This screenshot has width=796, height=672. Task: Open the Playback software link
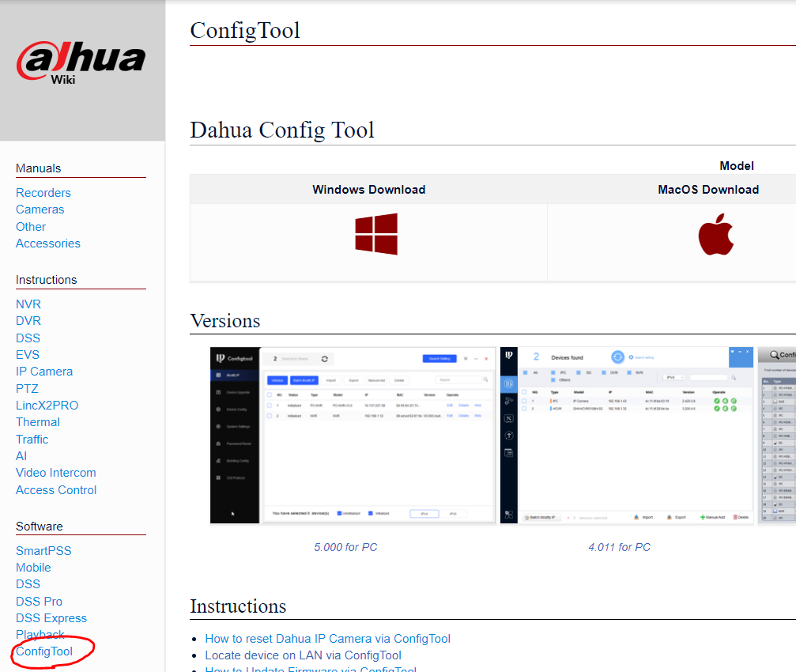40,635
